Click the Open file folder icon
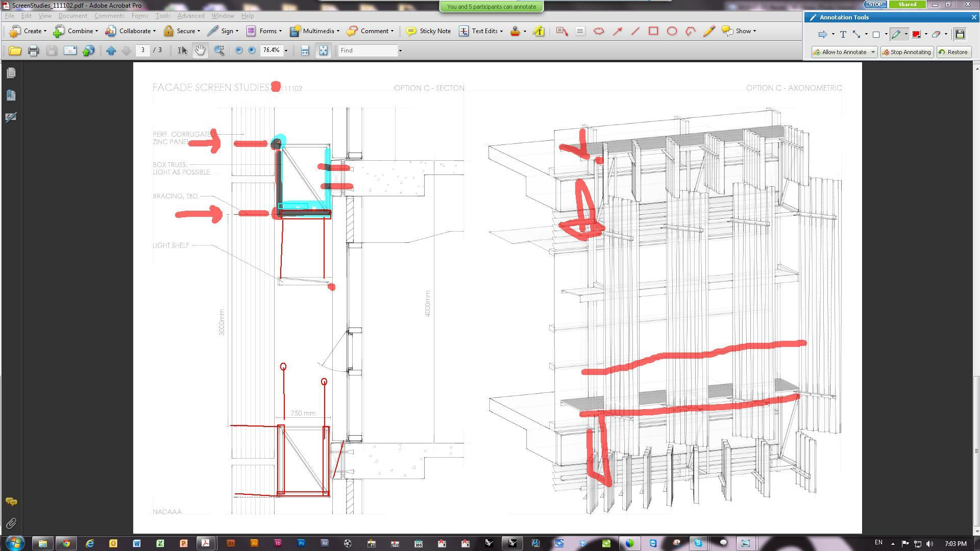 click(x=15, y=51)
